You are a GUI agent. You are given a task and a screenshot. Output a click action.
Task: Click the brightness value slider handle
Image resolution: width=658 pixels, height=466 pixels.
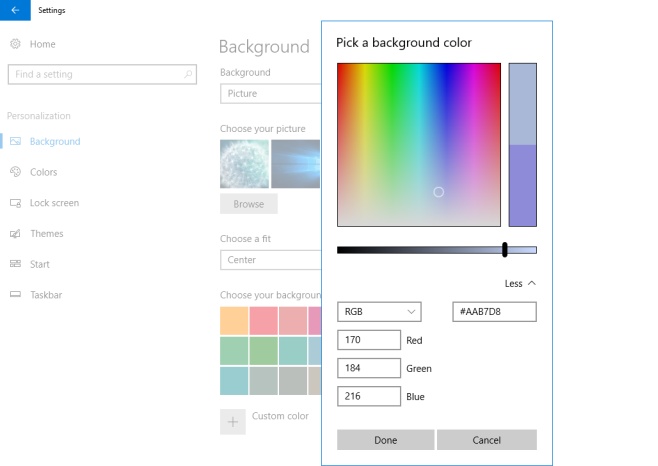[x=505, y=249]
